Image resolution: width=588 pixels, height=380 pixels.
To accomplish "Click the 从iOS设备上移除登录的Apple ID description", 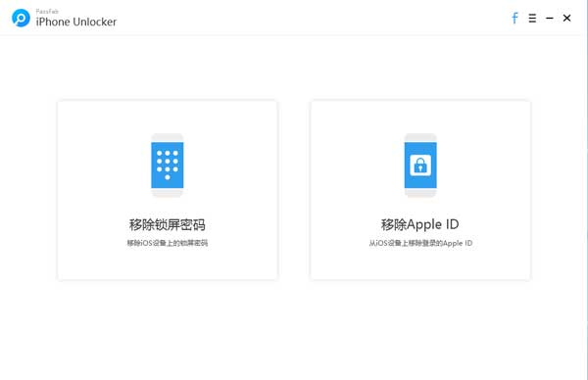I will coord(420,243).
